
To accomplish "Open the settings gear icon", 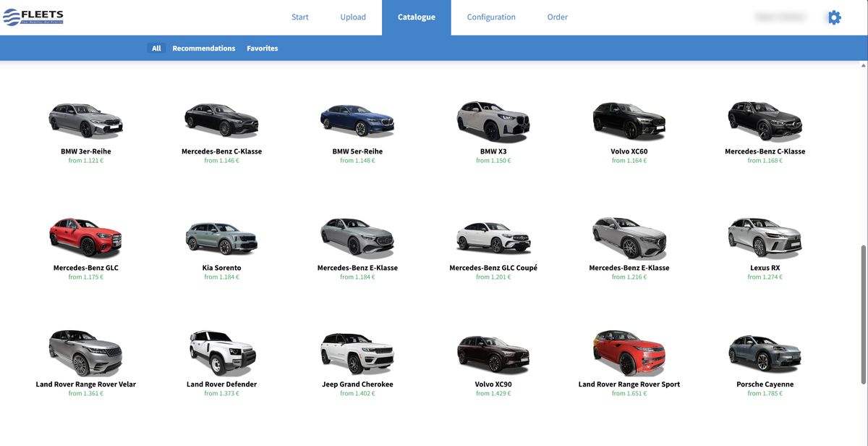I will [x=834, y=17].
